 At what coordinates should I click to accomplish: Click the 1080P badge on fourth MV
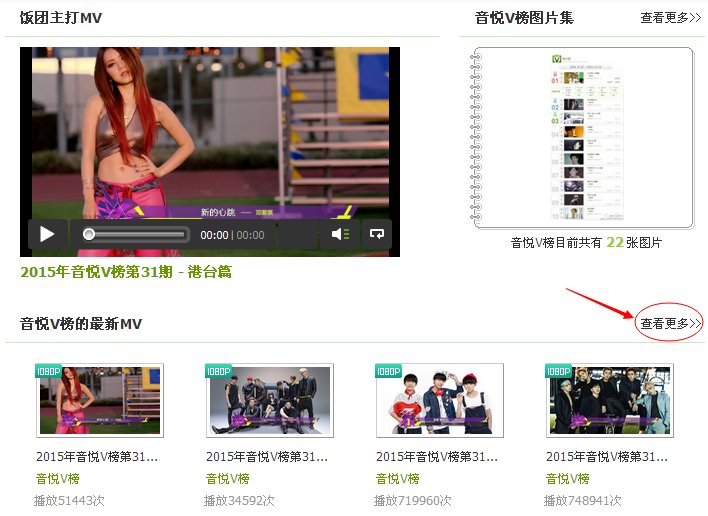coord(559,371)
